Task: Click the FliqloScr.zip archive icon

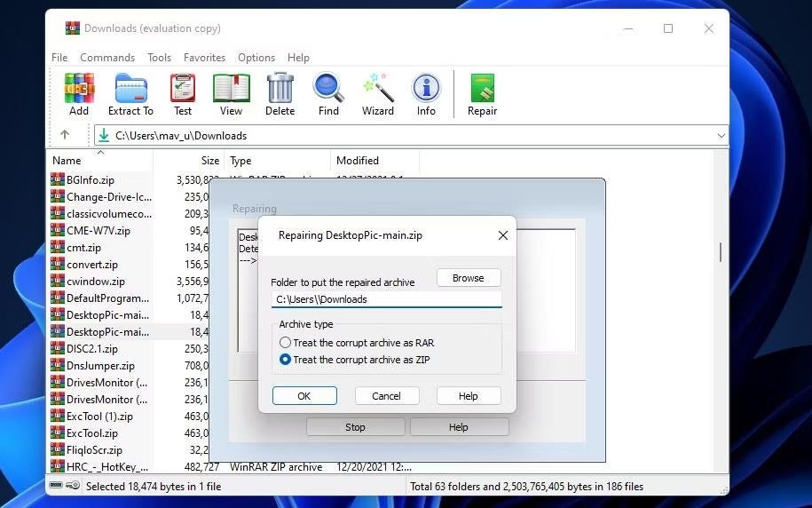Action: coord(58,450)
